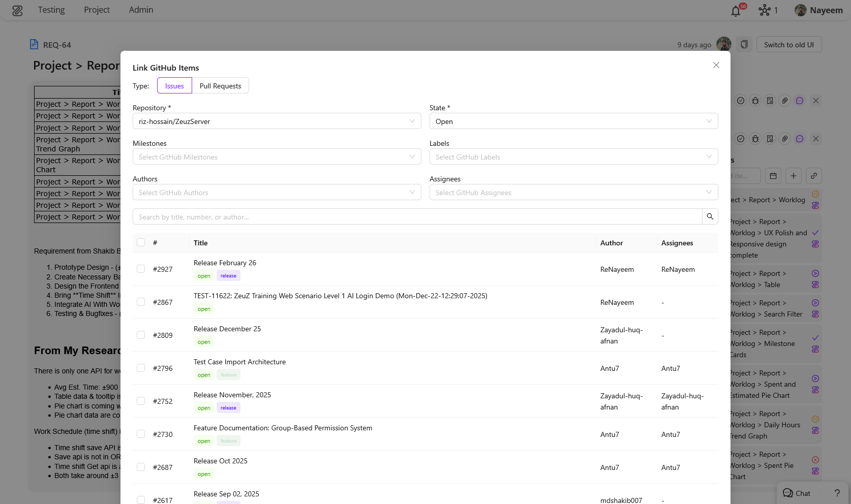
Task: Click the calendar icon in the links panel
Action: 773,176
